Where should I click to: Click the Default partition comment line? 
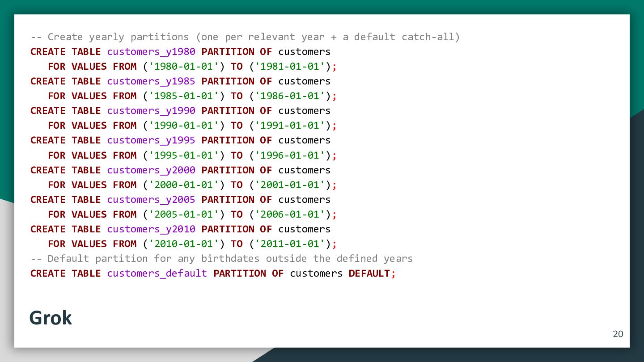coord(221,259)
